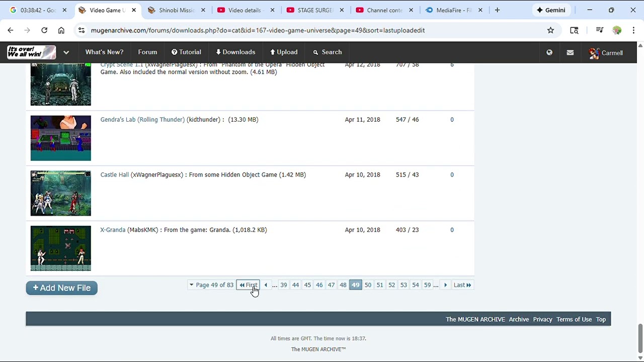Open the Crypt Scene 1.1 download link
Screen dimensions: 644x362
122,65
